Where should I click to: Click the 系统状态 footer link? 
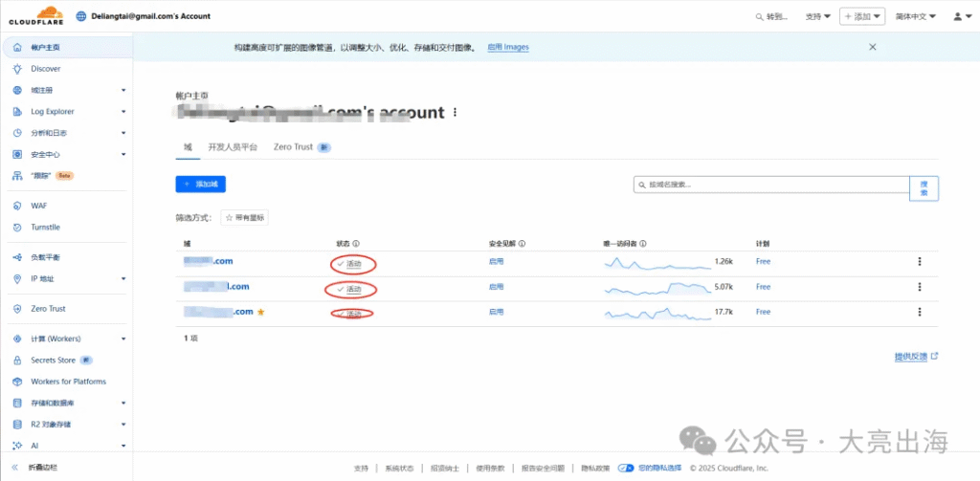click(399, 468)
